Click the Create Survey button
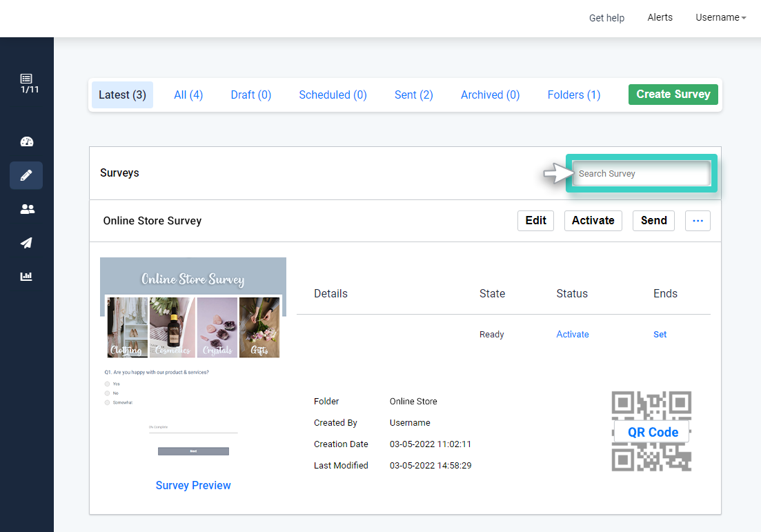The height and width of the screenshot is (532, 761). pos(673,94)
